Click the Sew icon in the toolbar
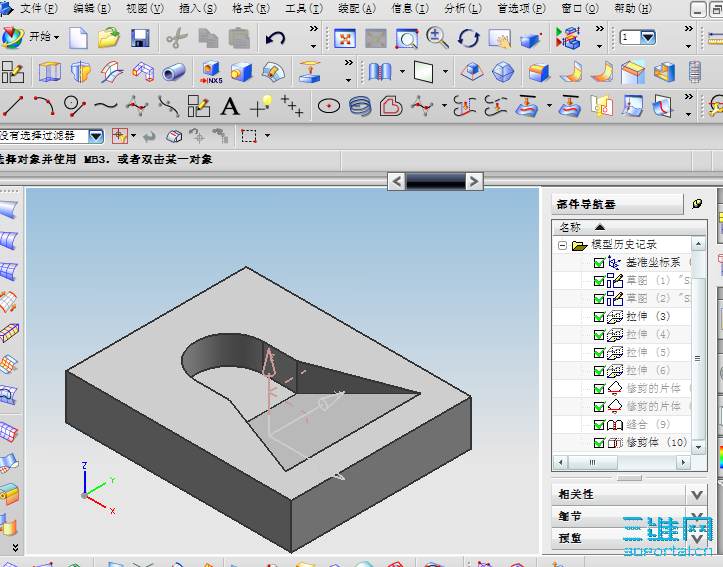This screenshot has width=723, height=567. (x=380, y=72)
